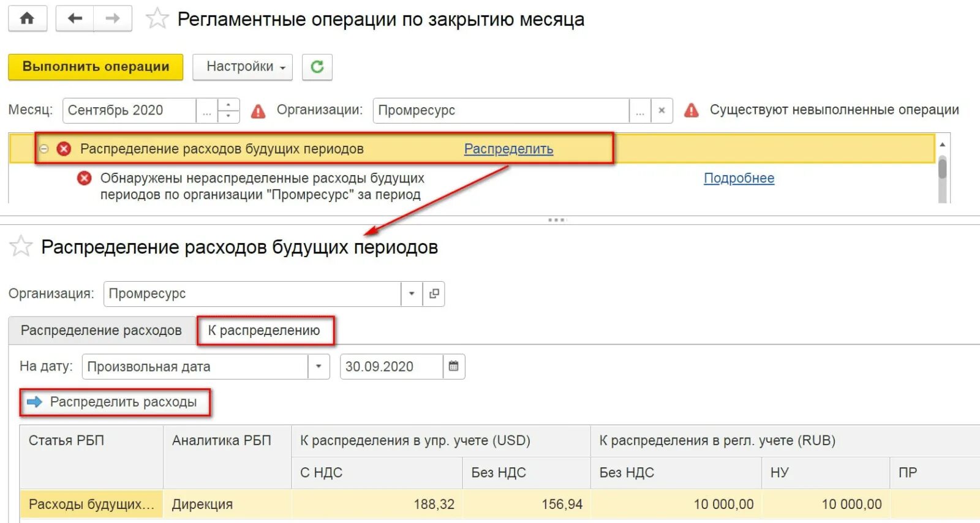The height and width of the screenshot is (523, 980).
Task: Click warning icon before unfinished operations message
Action: point(692,110)
